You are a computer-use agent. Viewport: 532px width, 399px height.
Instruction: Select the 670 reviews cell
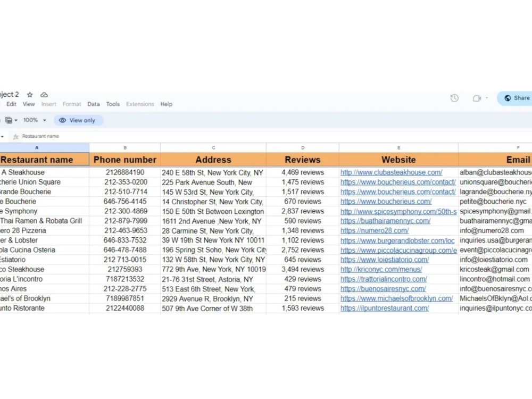tap(303, 202)
